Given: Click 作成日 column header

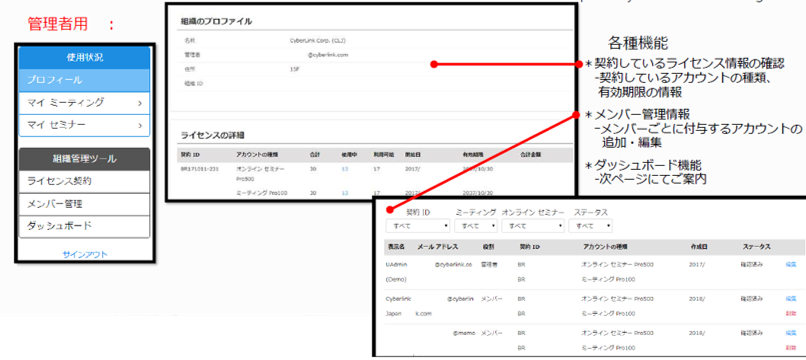Looking at the screenshot, I should [699, 247].
